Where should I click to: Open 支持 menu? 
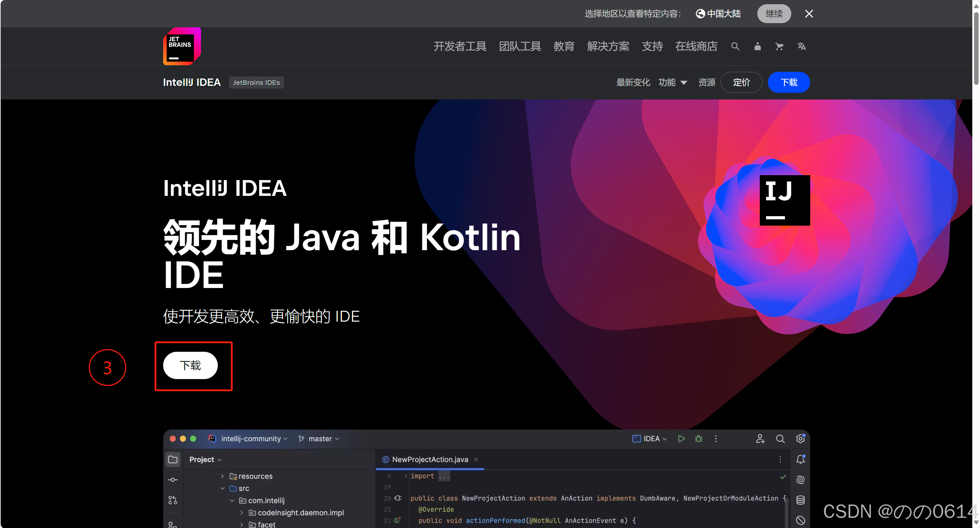tap(652, 47)
